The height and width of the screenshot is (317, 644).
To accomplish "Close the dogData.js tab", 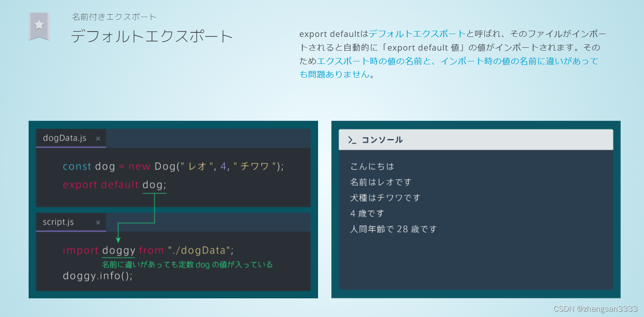I will click(98, 139).
